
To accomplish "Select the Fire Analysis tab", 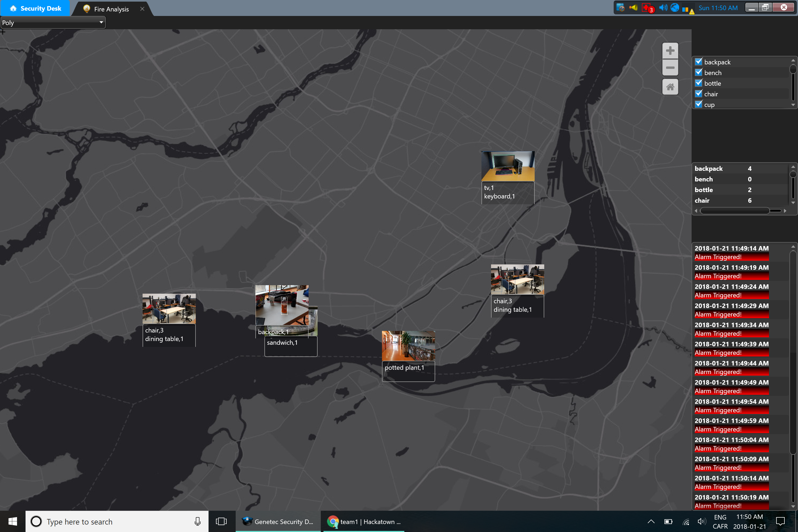I will pos(111,9).
